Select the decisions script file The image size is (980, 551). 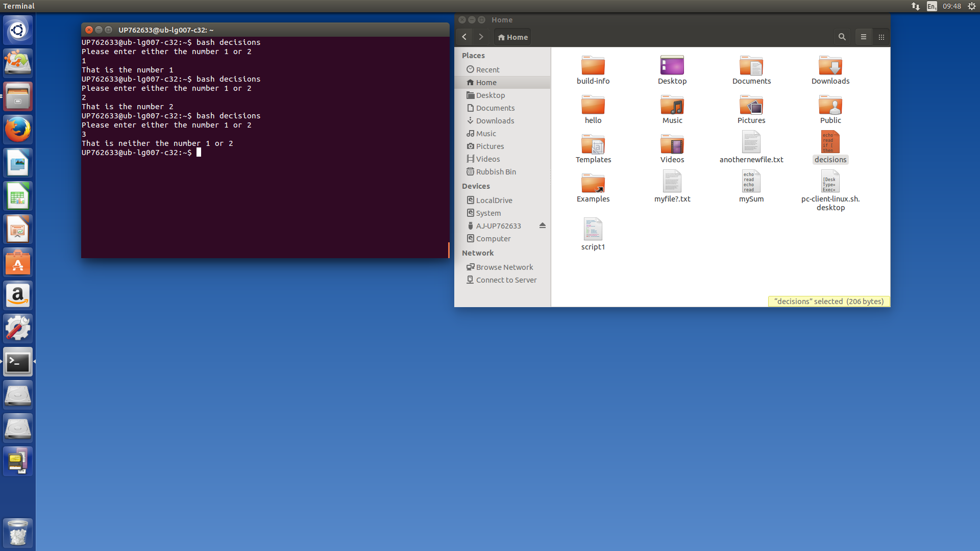click(830, 147)
